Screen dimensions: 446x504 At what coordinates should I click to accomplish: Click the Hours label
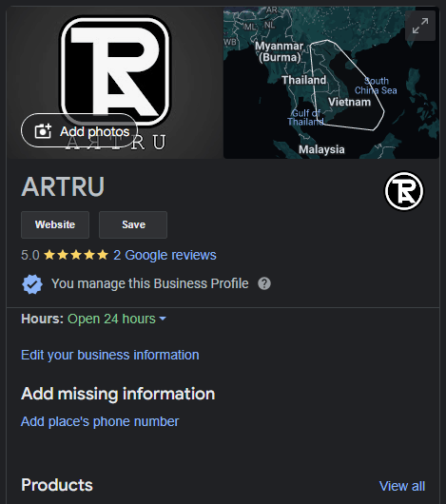[x=43, y=319]
